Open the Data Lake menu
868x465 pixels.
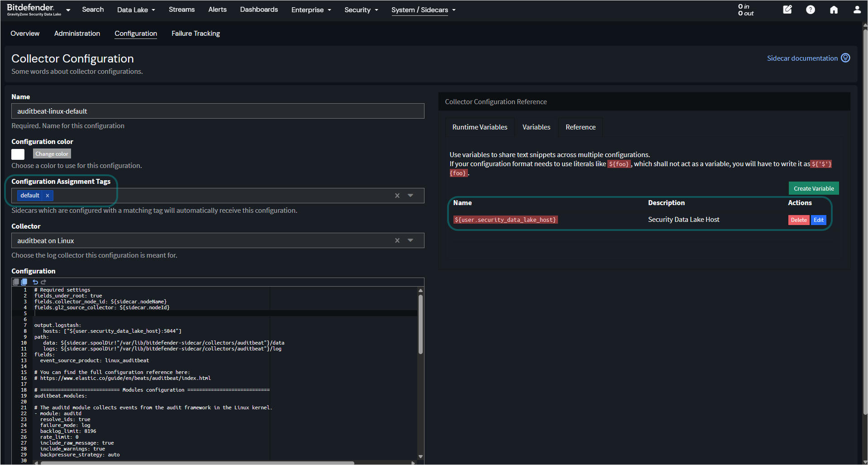click(x=136, y=10)
